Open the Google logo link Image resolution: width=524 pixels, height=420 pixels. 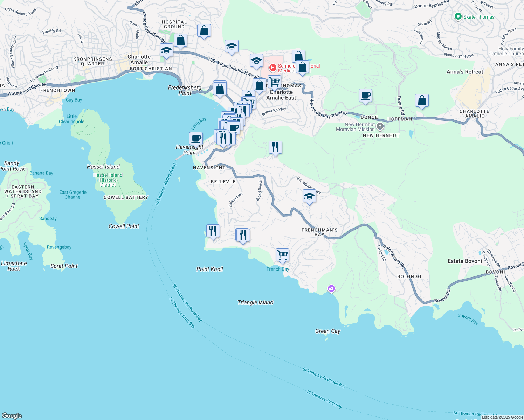(x=12, y=415)
